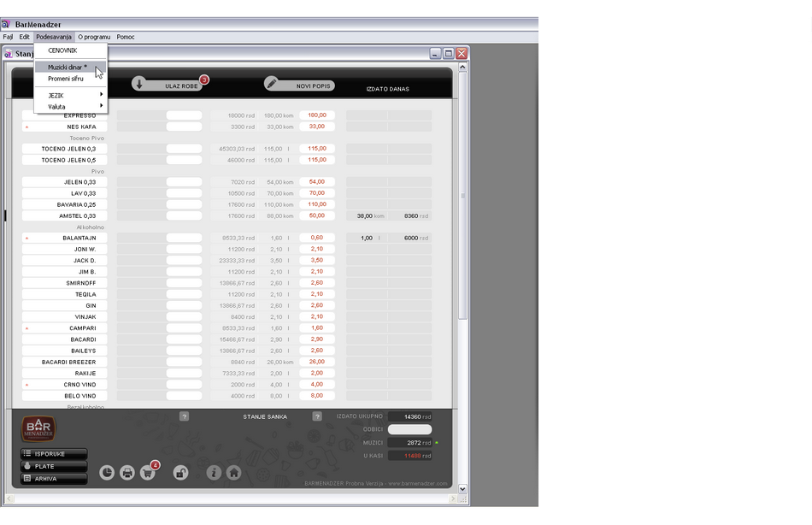Click the white entry field for BELO VINO
This screenshot has height=525, width=812.
point(184,395)
